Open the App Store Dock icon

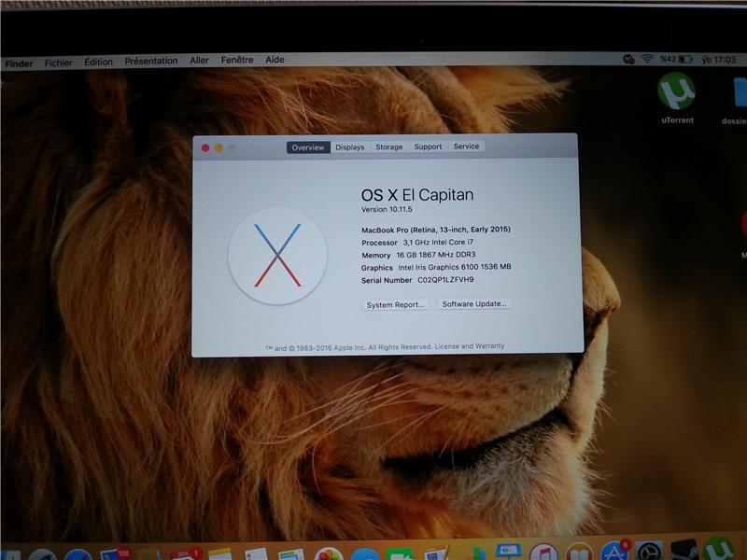614,551
